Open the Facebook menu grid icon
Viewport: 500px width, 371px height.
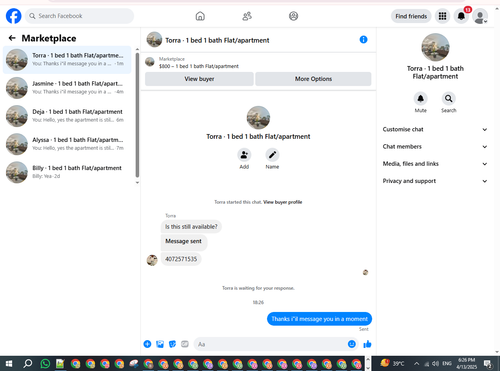click(x=442, y=16)
